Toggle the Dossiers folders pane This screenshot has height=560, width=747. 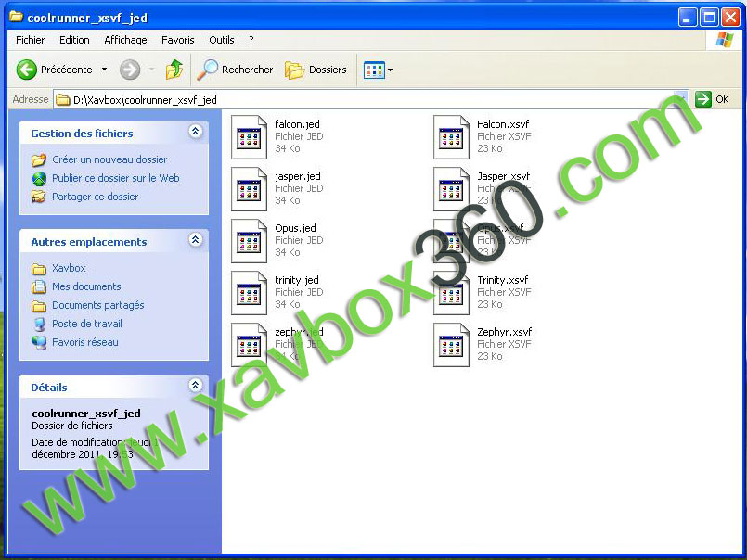pyautogui.click(x=316, y=70)
